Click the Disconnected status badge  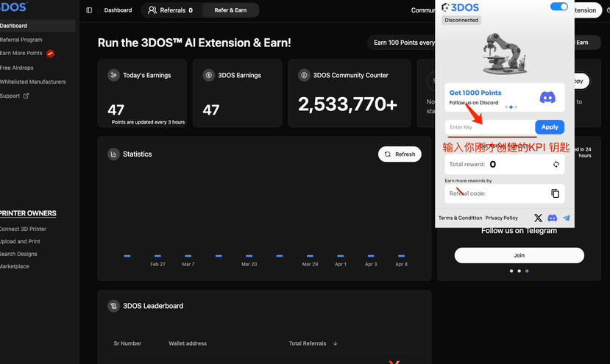coord(461,21)
